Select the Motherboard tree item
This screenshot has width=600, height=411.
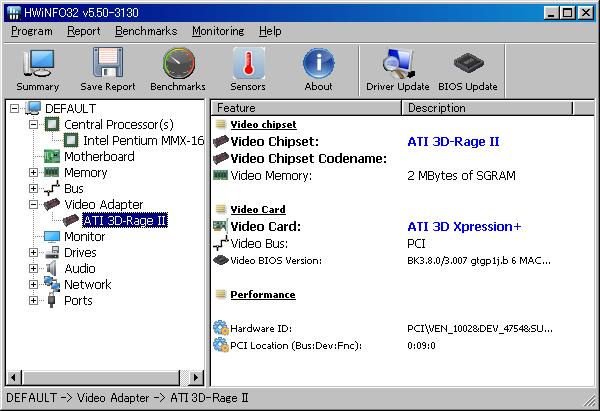(x=99, y=156)
